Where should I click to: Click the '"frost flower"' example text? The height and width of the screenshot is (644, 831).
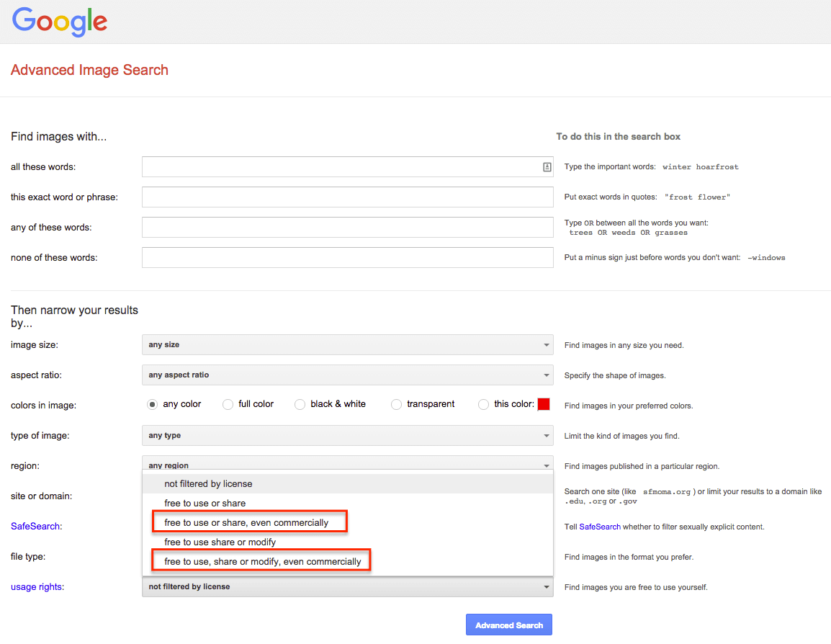(x=698, y=197)
